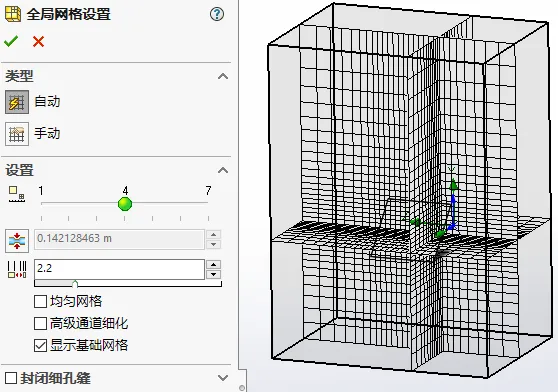Collapse the 类型 section

point(223,76)
